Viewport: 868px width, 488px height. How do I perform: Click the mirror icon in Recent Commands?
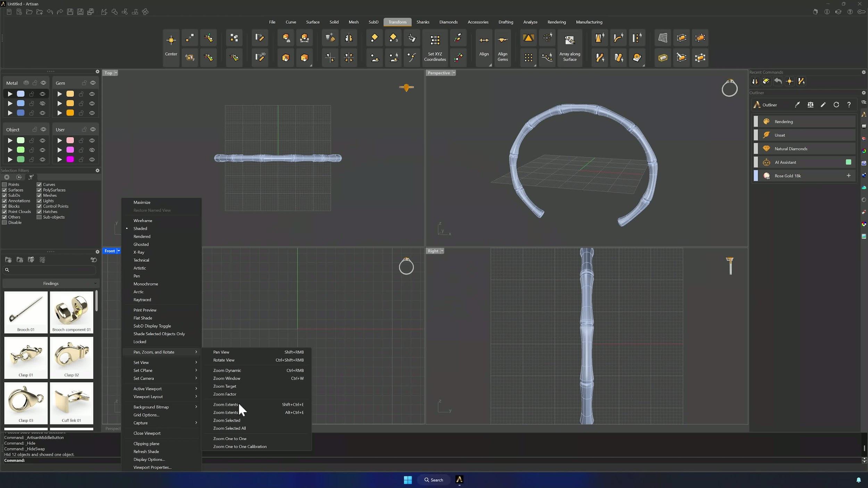point(755,81)
